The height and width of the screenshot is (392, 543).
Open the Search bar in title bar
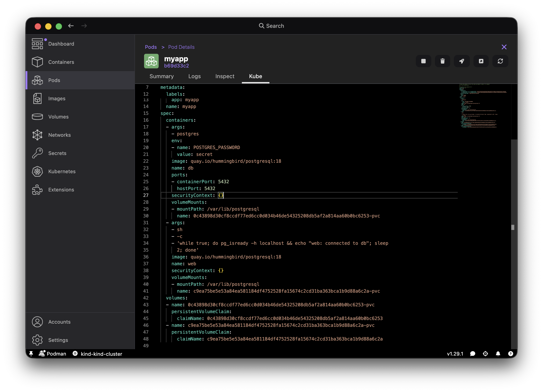(271, 26)
